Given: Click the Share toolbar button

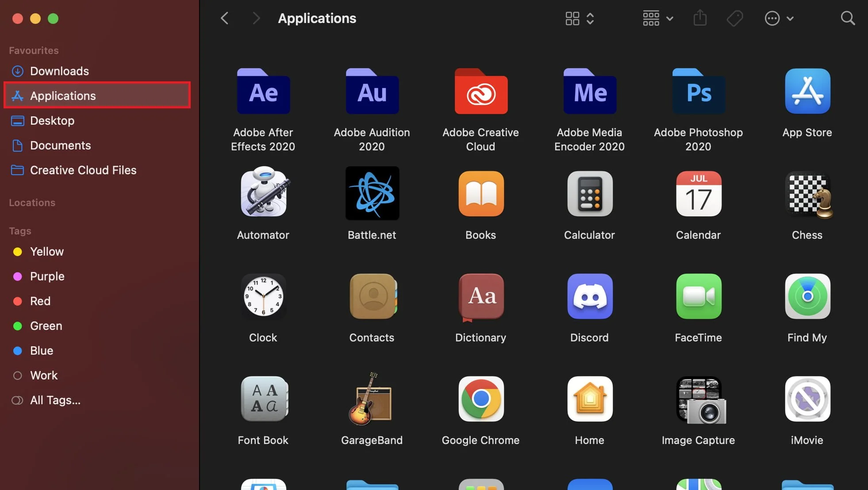Looking at the screenshot, I should pyautogui.click(x=700, y=19).
